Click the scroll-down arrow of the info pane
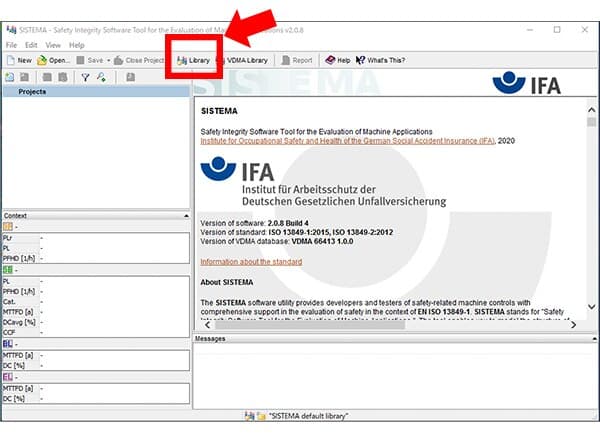This screenshot has height=444, width=600. [592, 307]
